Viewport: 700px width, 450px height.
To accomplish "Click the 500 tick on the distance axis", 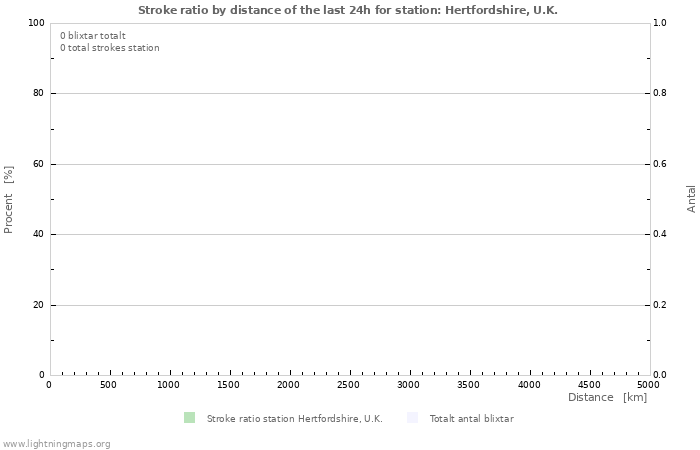I will [108, 385].
